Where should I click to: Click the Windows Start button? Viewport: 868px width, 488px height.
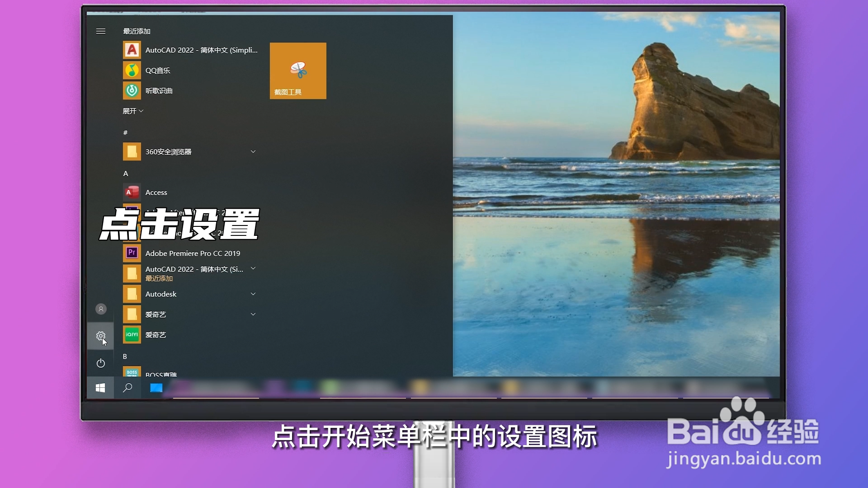point(100,388)
